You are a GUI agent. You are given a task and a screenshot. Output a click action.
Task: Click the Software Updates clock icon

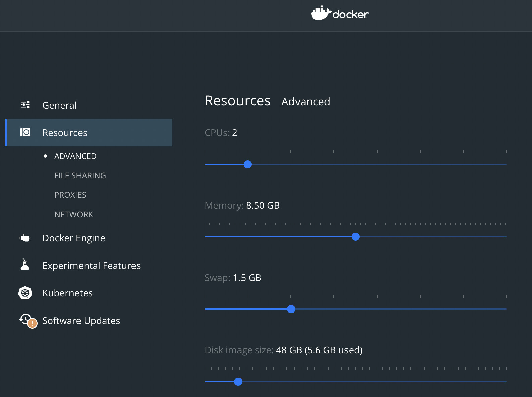tap(25, 319)
